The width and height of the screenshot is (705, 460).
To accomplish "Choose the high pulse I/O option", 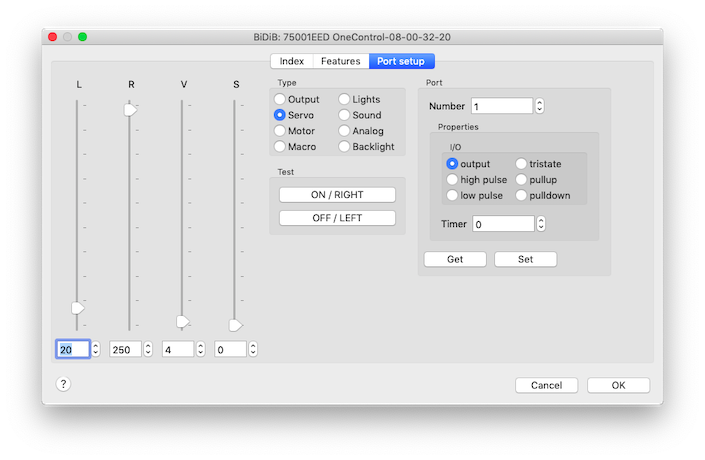I will tap(453, 180).
